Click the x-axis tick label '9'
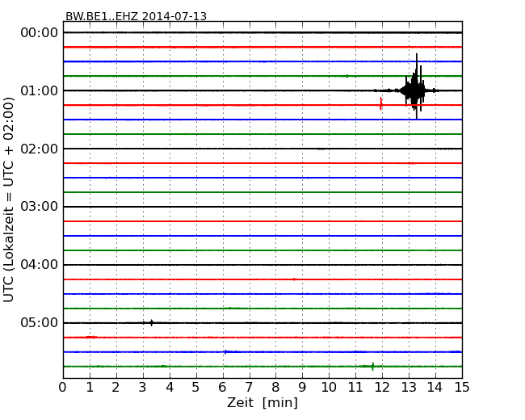This screenshot has height=420, width=525. pos(302,388)
